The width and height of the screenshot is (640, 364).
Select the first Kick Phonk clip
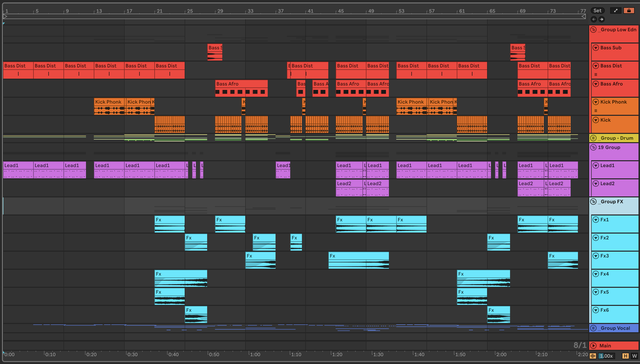[x=109, y=106]
